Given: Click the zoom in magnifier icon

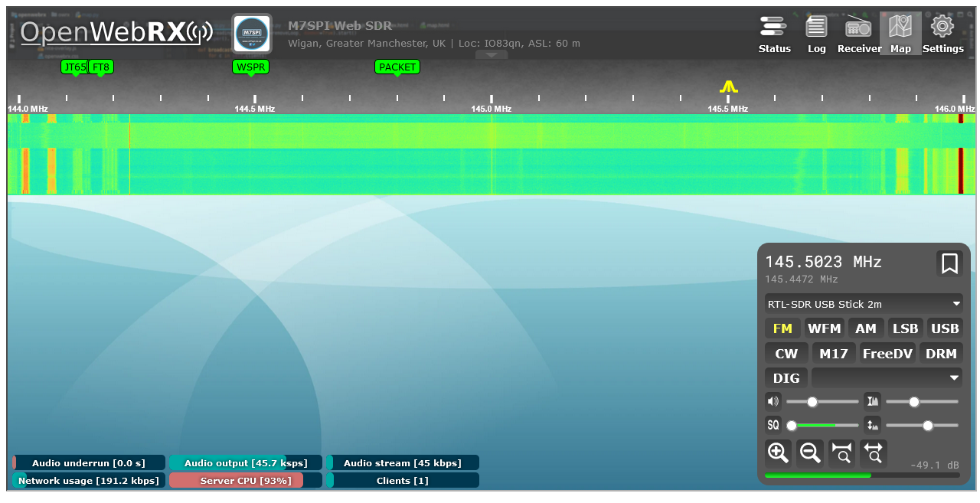Looking at the screenshot, I should [778, 453].
